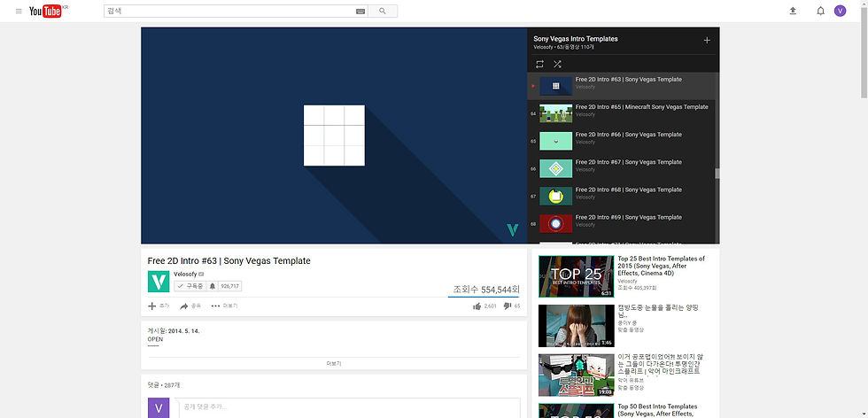The width and height of the screenshot is (868, 418).
Task: Open the Velosofy channel avatar
Action: pyautogui.click(x=159, y=282)
